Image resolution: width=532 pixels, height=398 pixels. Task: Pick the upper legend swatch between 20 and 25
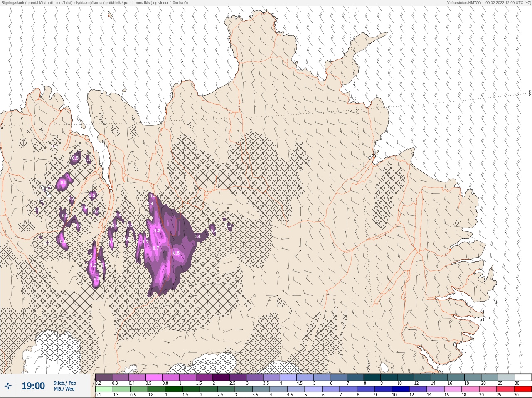click(490, 377)
